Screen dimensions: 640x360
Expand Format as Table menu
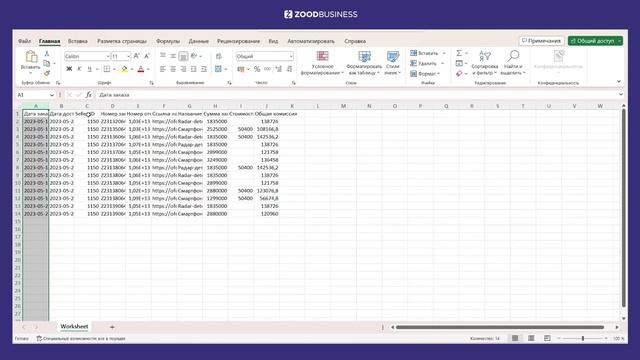(364, 63)
